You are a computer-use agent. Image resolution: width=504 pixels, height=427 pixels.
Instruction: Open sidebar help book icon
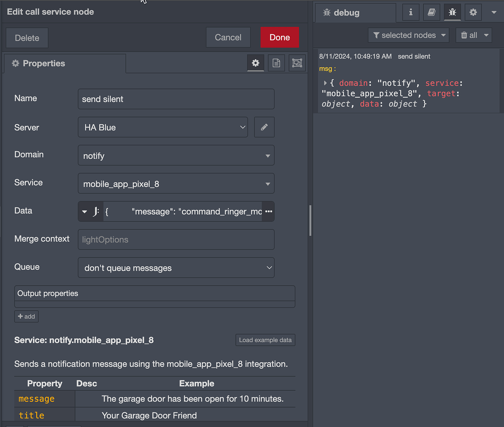[431, 12]
